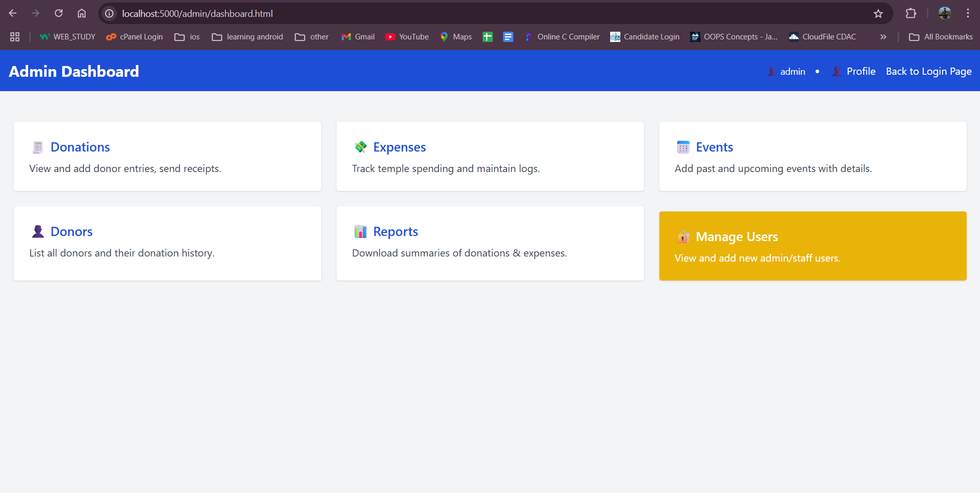The width and height of the screenshot is (980, 493).
Task: Click the admin profile icon in navbar
Action: 772,72
